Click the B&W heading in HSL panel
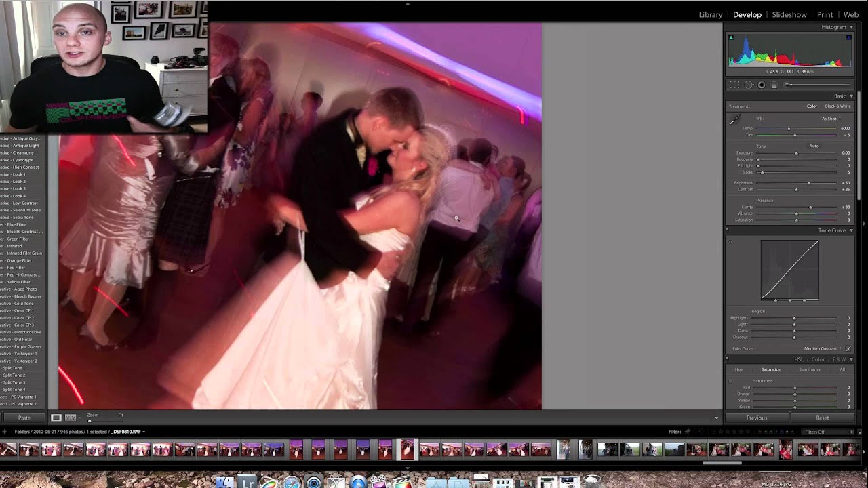 tap(840, 359)
